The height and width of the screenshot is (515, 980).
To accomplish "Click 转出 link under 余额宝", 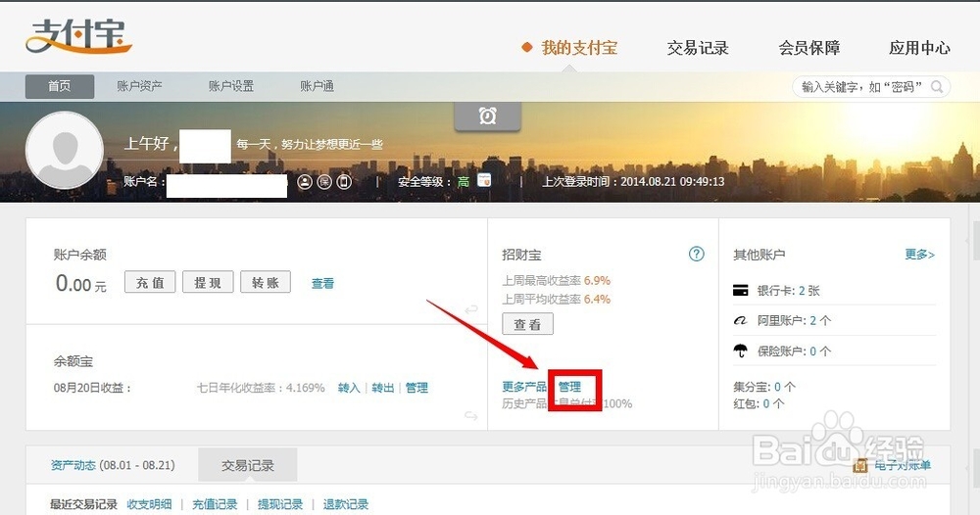I will [x=382, y=388].
